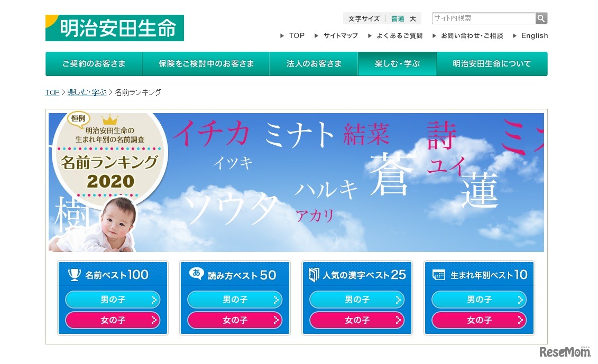Follow the TOP breadcrumb link
This screenshot has height=364, width=598.
52,92
